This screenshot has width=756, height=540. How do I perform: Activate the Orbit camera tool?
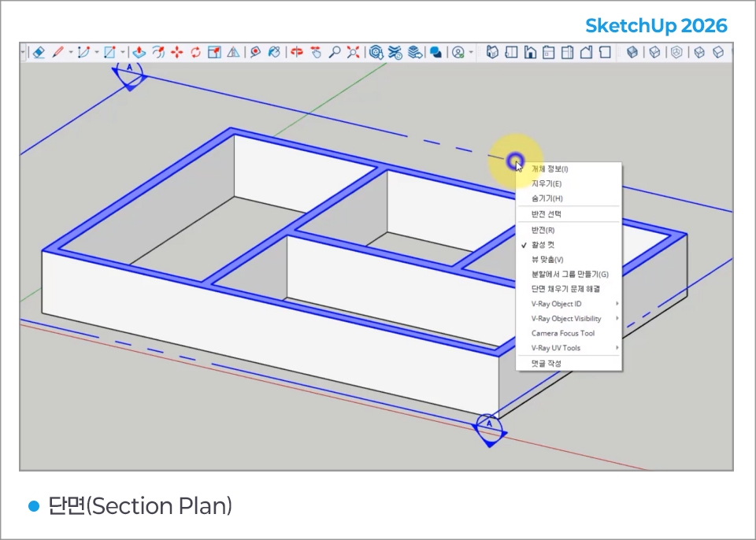[297, 52]
